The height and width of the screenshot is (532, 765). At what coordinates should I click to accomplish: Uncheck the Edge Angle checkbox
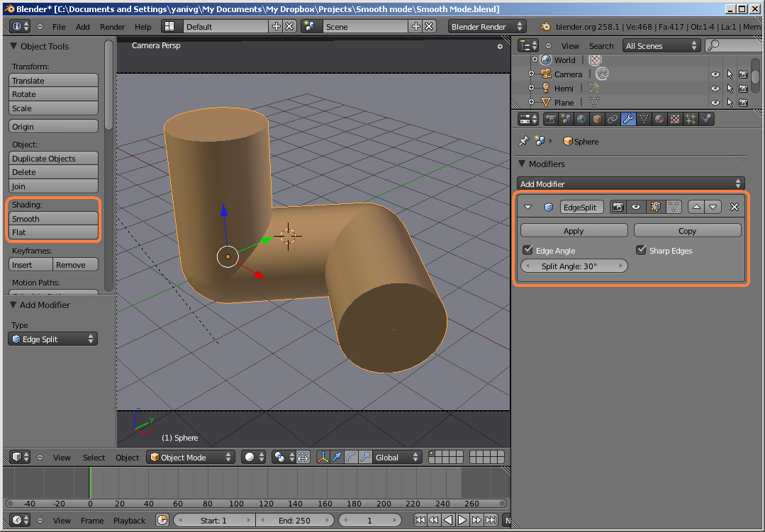click(x=527, y=250)
